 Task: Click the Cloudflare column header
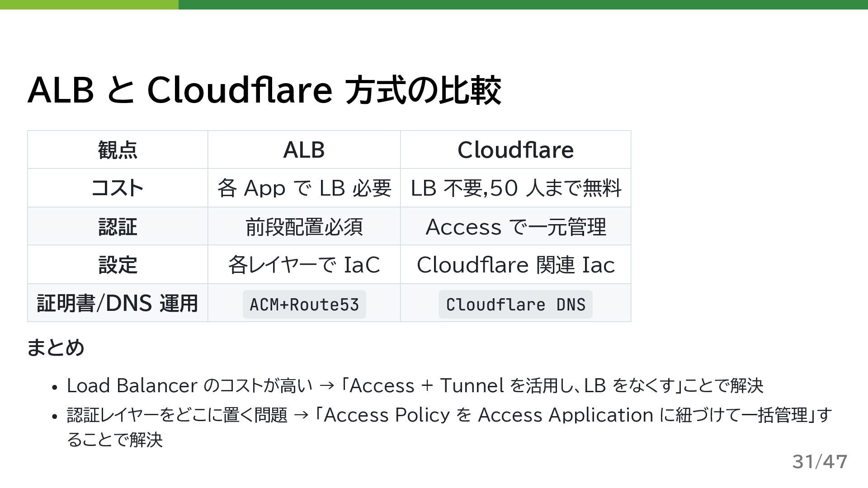pyautogui.click(x=515, y=150)
